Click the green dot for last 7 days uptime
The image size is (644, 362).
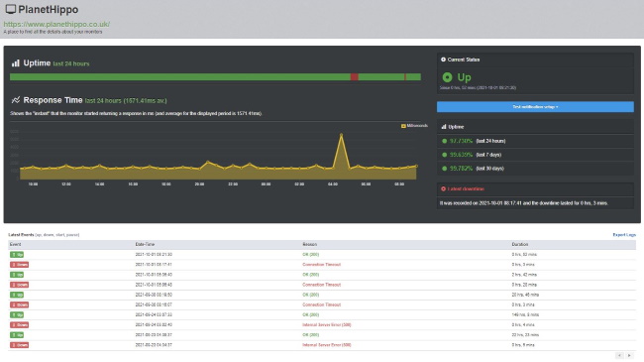tap(444, 155)
